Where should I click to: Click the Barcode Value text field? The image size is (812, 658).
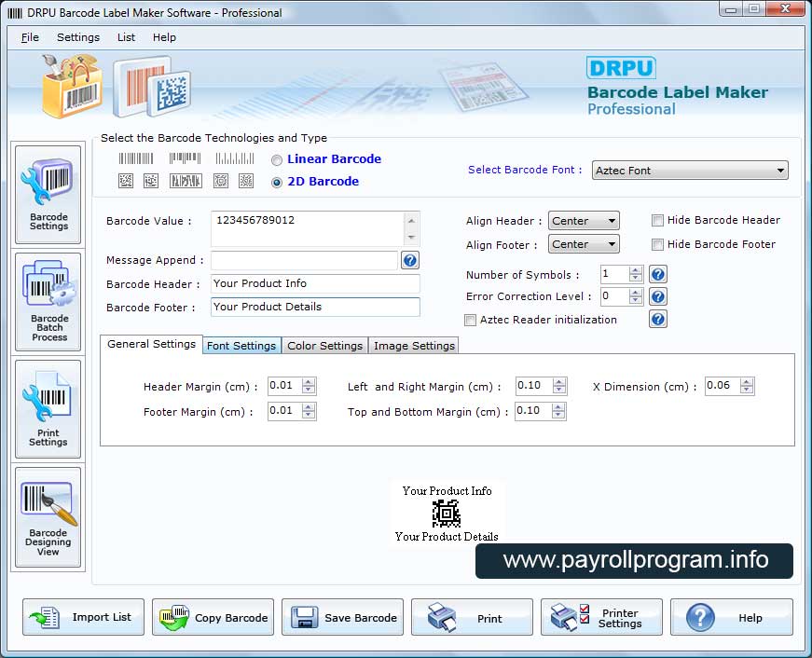(308, 228)
